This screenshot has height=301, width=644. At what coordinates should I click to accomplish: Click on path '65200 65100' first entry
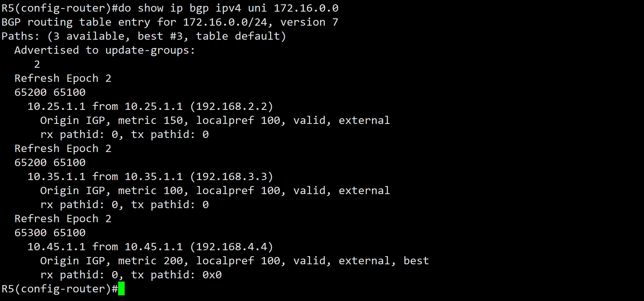[41, 92]
